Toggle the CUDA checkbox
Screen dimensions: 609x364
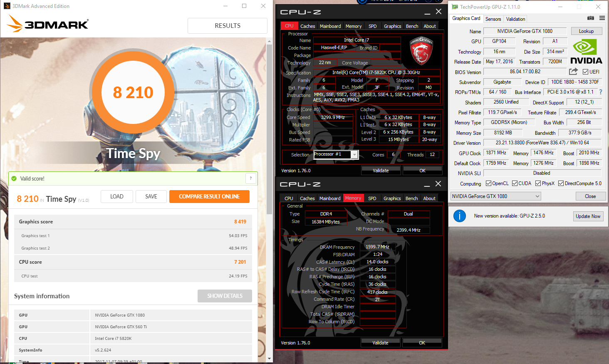(515, 183)
